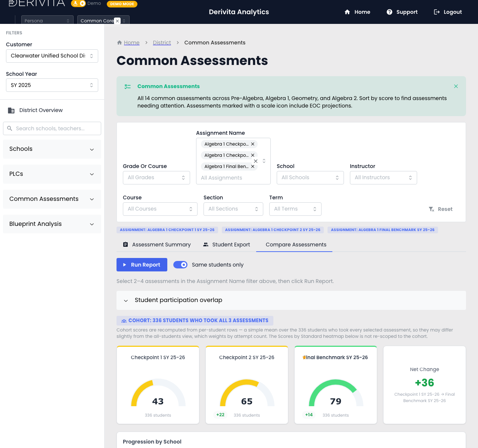Viewport: 478px width, 448px height.
Task: Expand the Blueprint Analysis sidebar section
Action: point(52,224)
